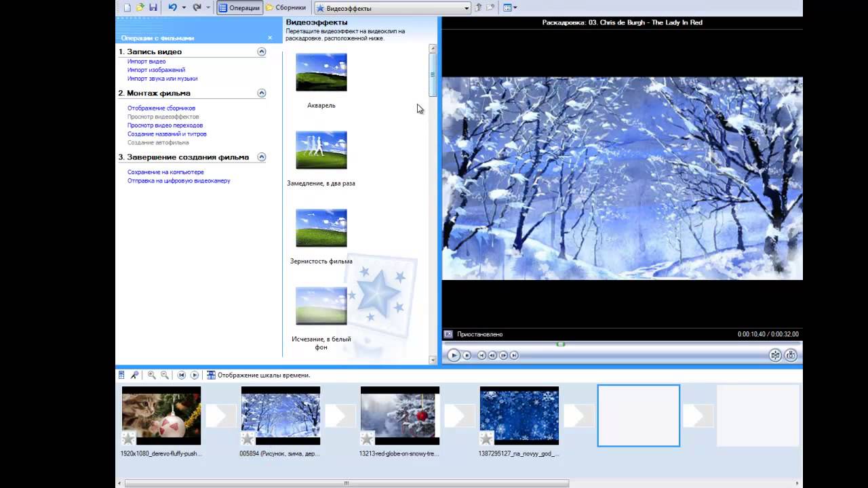Undo the last action

pyautogui.click(x=172, y=7)
